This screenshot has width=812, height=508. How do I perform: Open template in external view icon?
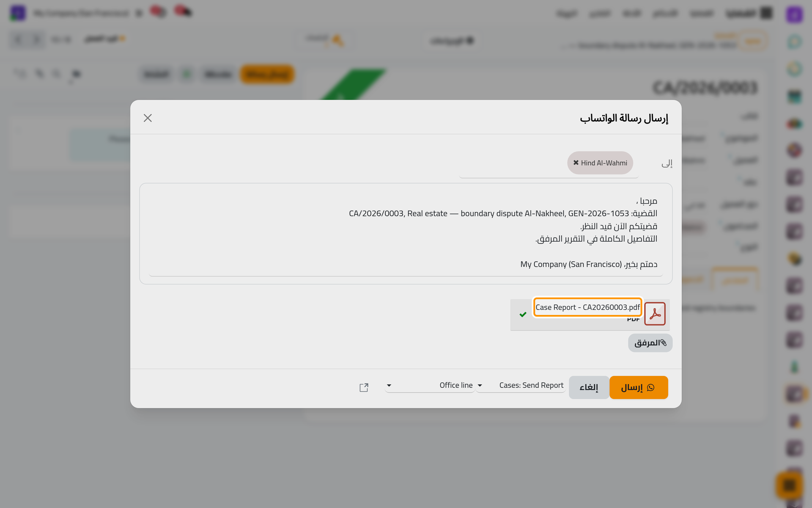pyautogui.click(x=364, y=387)
